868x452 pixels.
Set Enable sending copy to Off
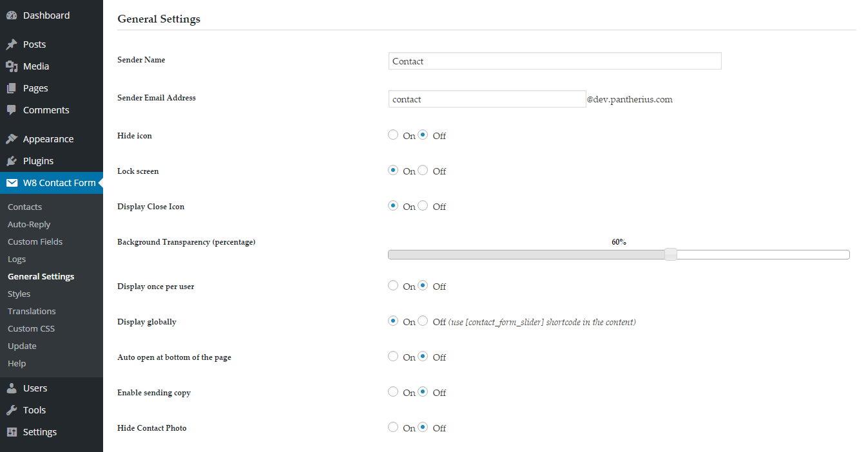423,392
